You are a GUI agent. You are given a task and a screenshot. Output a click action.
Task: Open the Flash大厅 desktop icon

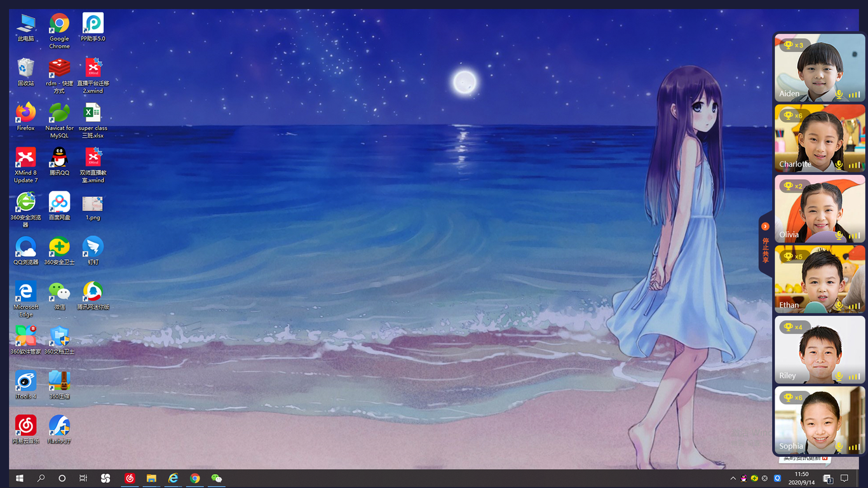tap(59, 429)
